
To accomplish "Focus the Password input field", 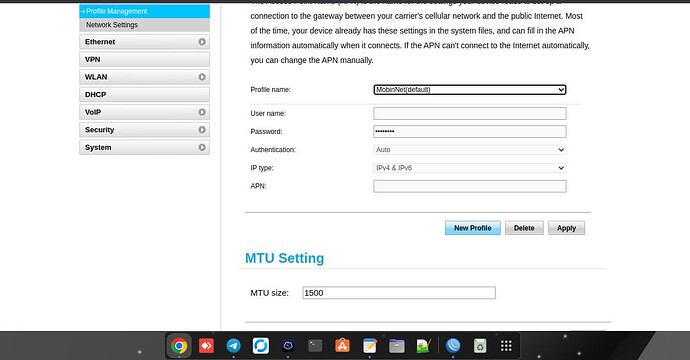I will [x=470, y=132].
